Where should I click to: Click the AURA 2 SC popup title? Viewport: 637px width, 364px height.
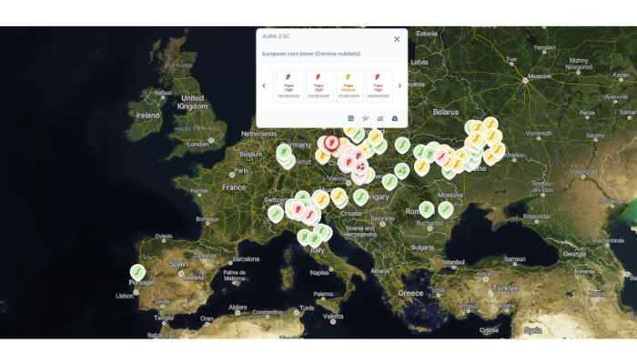[x=276, y=36]
